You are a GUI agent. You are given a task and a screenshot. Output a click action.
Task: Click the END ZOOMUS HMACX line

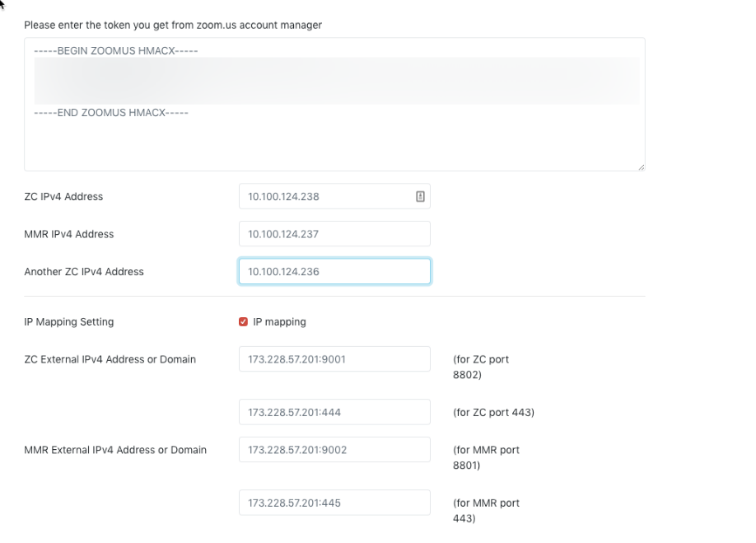point(110,112)
